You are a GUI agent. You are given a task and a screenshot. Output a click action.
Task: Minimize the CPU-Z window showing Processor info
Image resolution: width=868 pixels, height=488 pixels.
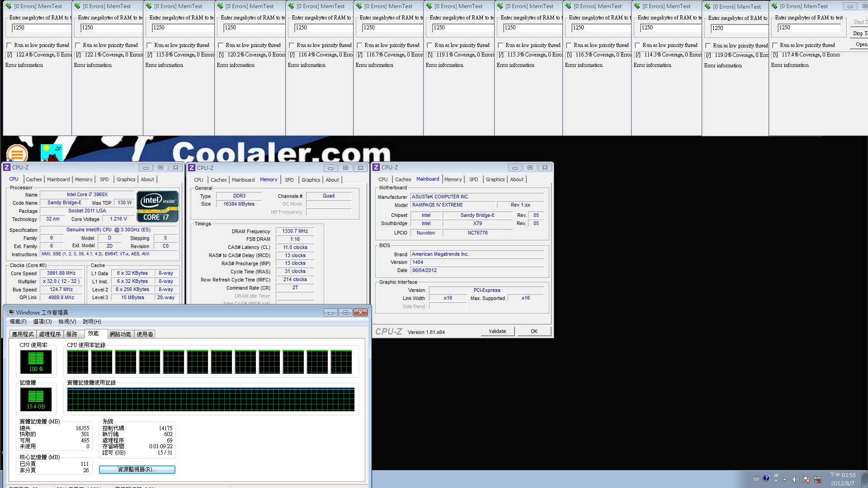click(x=146, y=167)
